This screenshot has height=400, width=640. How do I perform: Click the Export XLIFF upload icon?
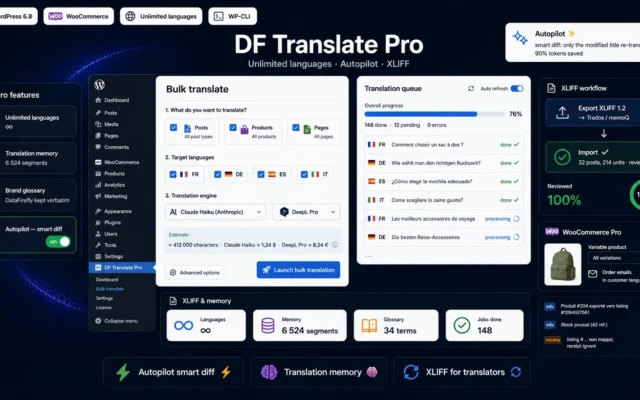[562, 113]
